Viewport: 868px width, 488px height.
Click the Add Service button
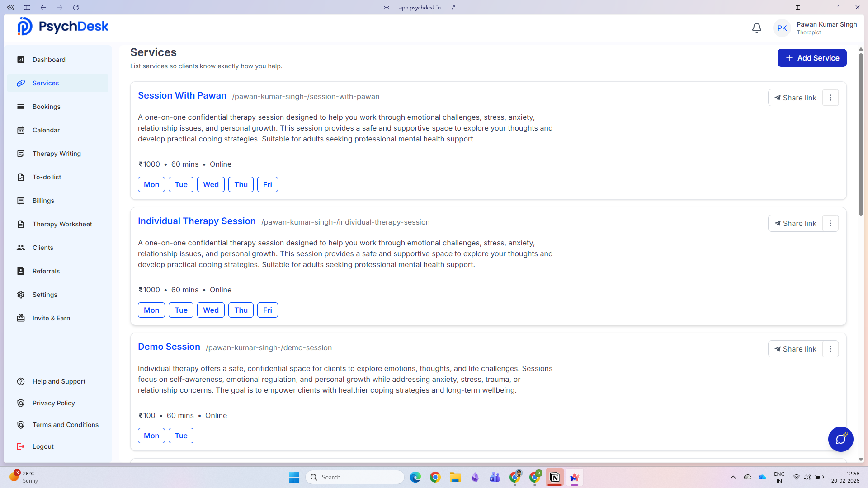(812, 58)
